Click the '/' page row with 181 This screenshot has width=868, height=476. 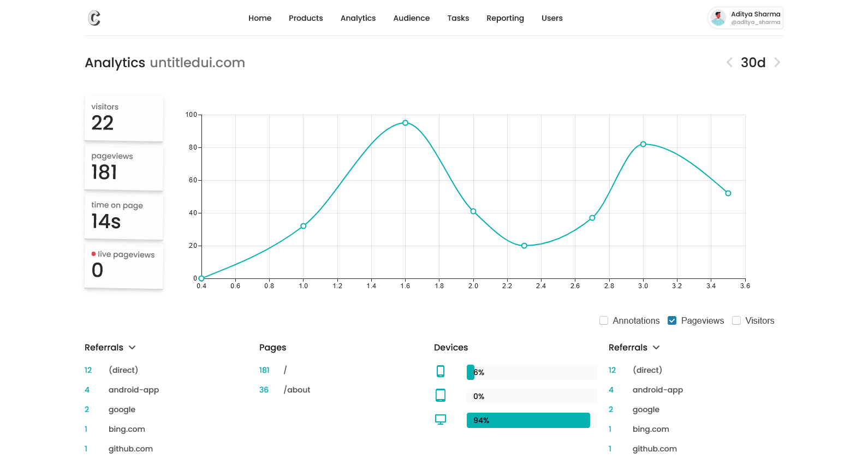tap(285, 370)
